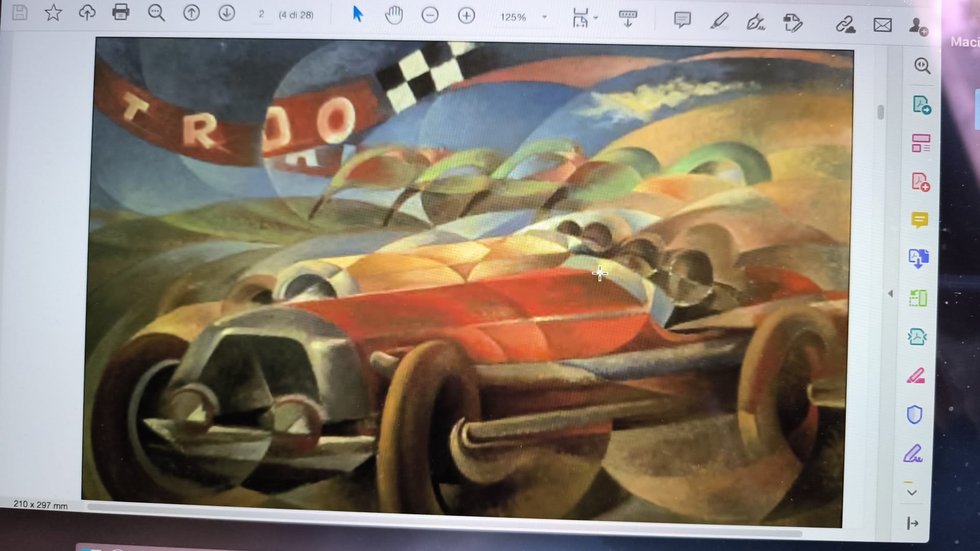Click the scrolling mode keyboard icon
980x551 pixels.
(628, 19)
